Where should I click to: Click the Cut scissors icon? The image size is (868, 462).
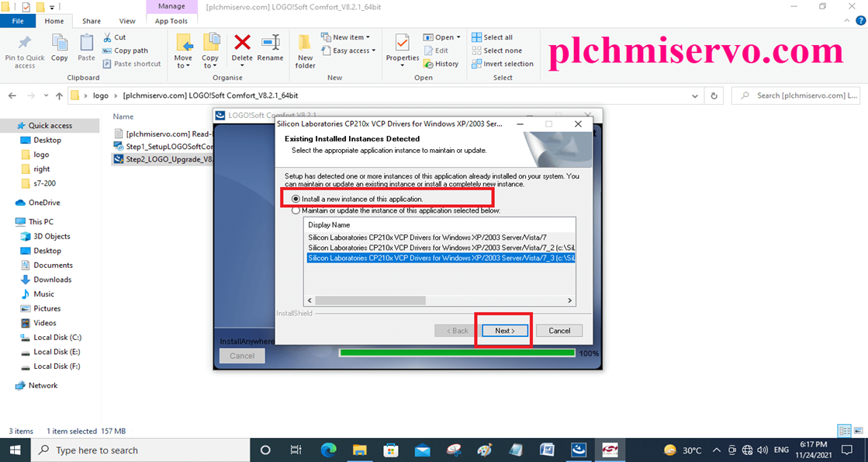[108, 37]
